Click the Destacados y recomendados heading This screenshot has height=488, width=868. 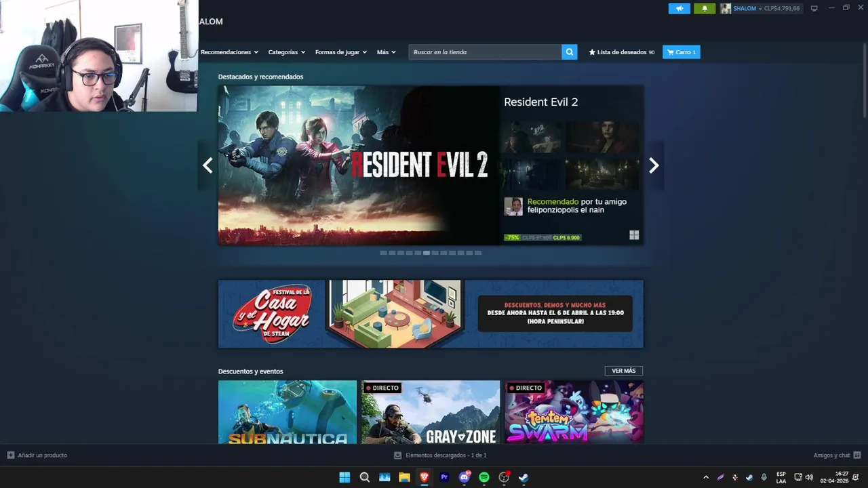[260, 77]
